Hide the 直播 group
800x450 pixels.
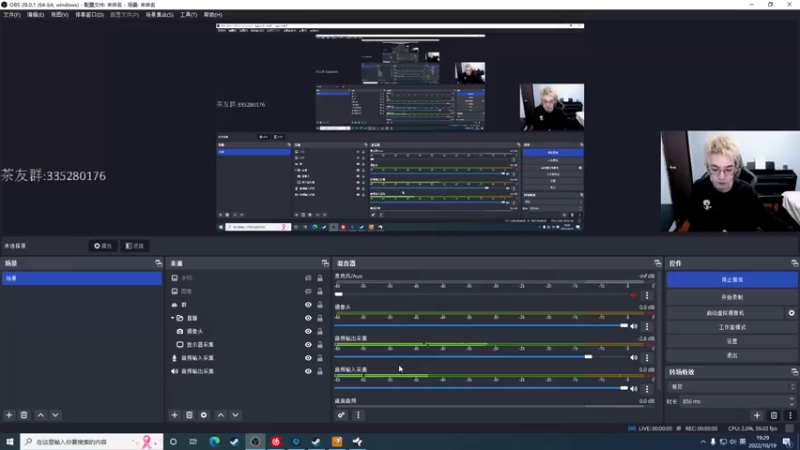point(308,318)
